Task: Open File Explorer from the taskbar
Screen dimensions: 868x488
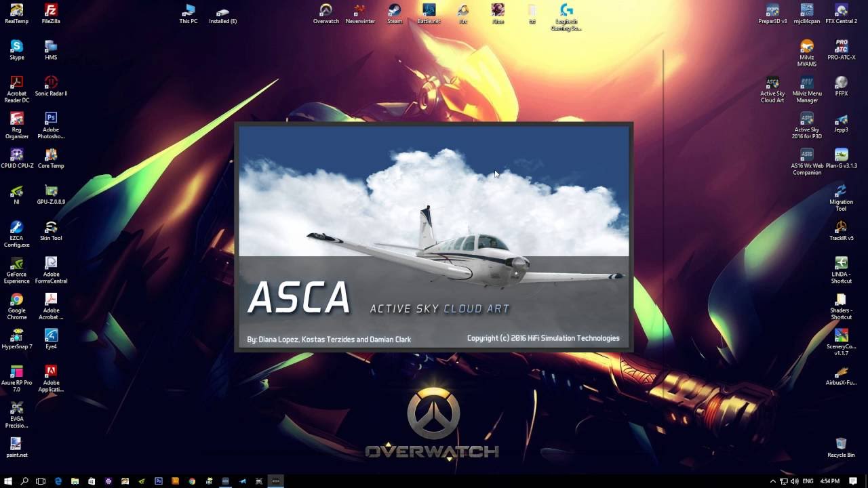Action: [x=75, y=481]
